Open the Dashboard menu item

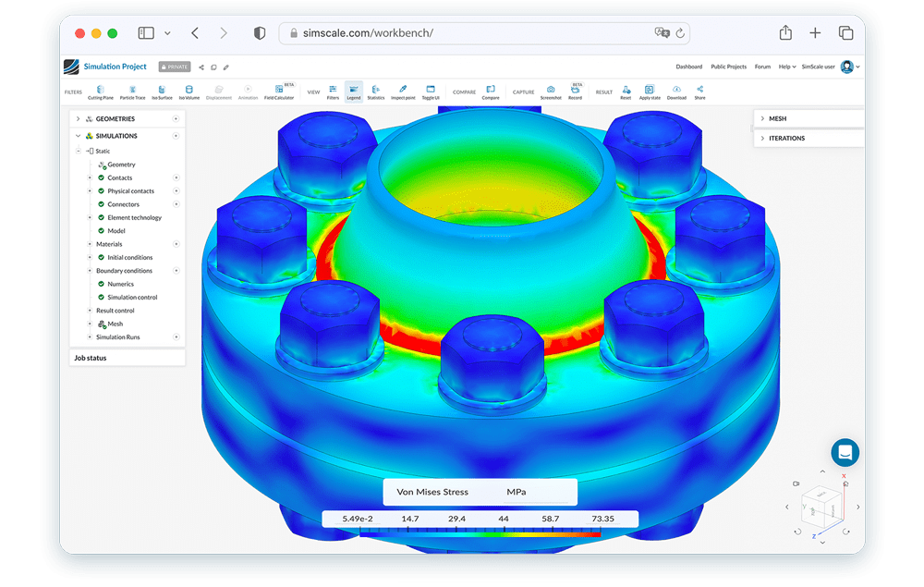pyautogui.click(x=689, y=67)
